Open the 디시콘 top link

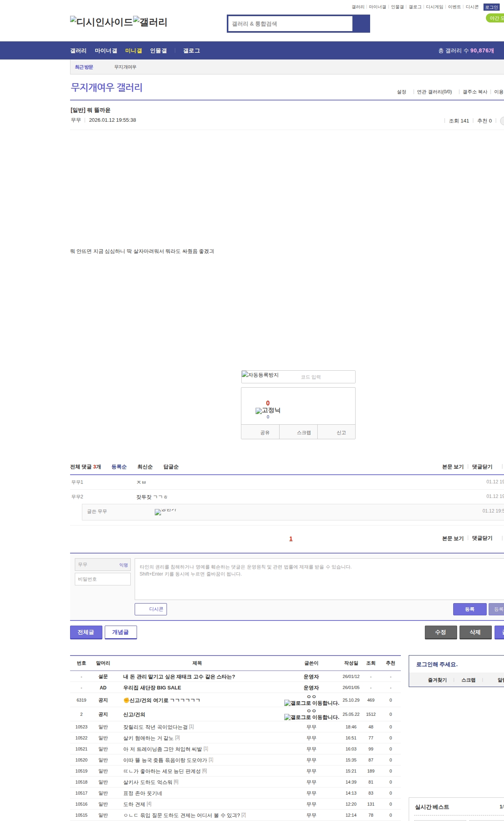472,7
